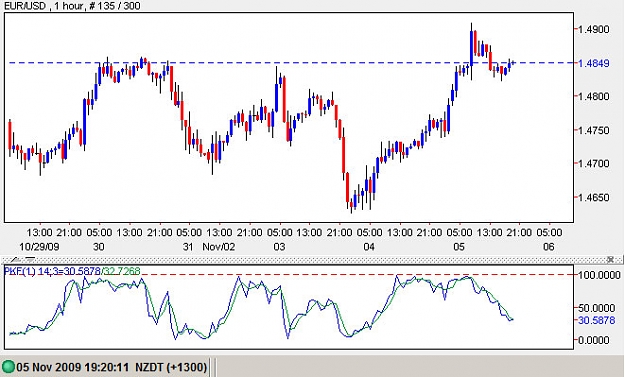
Task: Click the 05:00 time label above date 06
Action: (549, 232)
